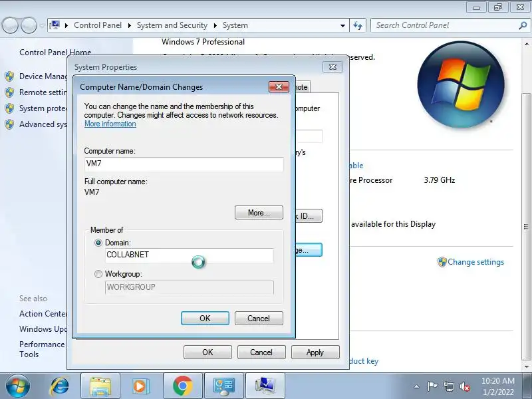Open the Change settings link
Screen dimensions: 532x399
point(475,262)
